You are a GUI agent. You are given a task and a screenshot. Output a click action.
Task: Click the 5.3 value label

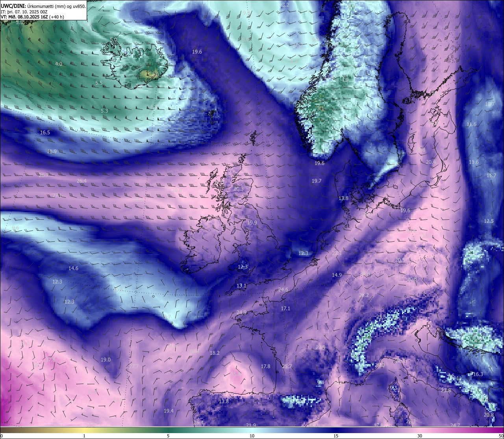(x=104, y=111)
